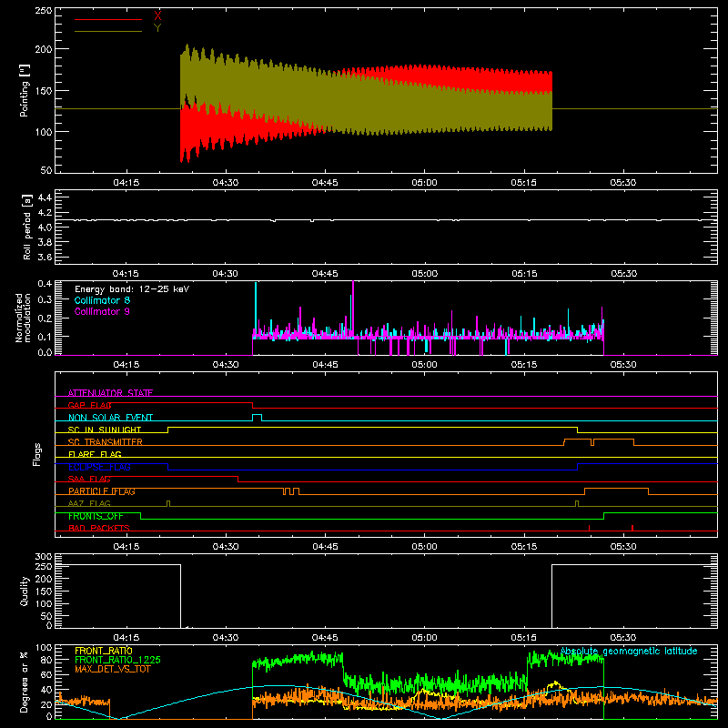Click the 0.4 tick on modulation axis
This screenshot has height=728, width=728.
(x=45, y=283)
